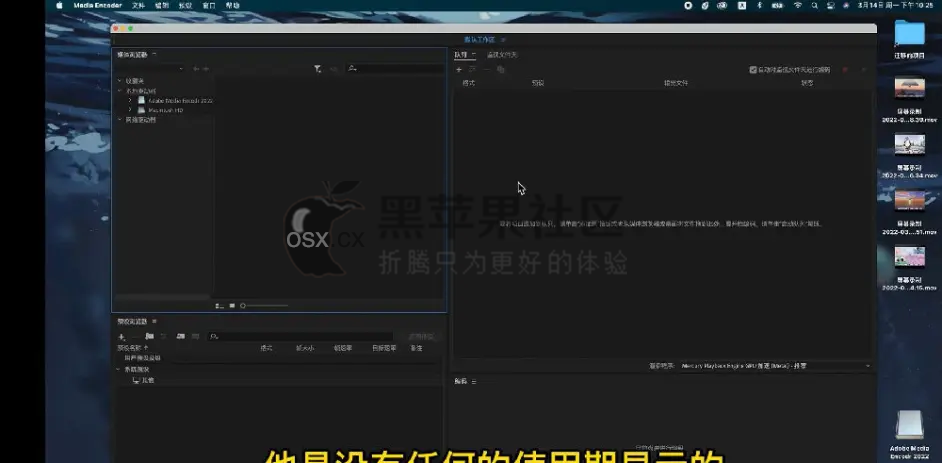This screenshot has height=463, width=942.
Task: Click the remove preset minus icon
Action: pyautogui.click(x=136, y=337)
